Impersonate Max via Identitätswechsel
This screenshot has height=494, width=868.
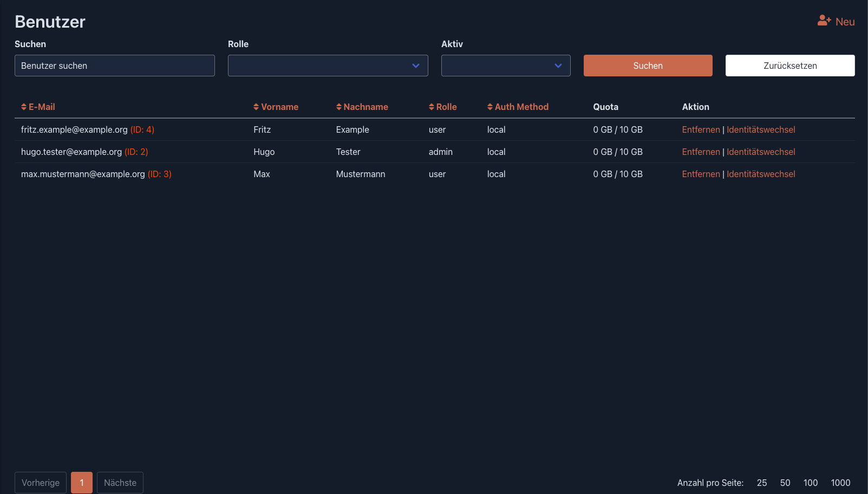click(761, 174)
